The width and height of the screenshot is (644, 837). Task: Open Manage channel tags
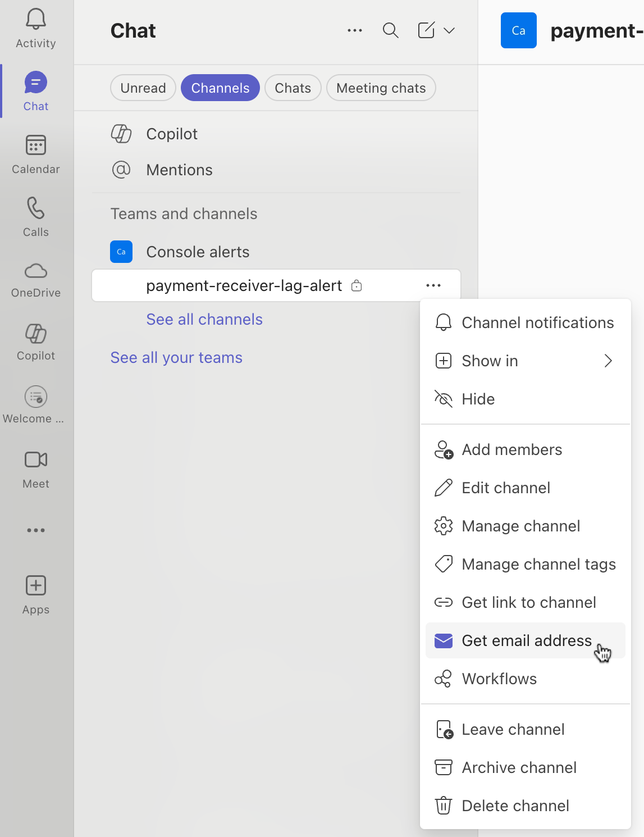coord(526,564)
